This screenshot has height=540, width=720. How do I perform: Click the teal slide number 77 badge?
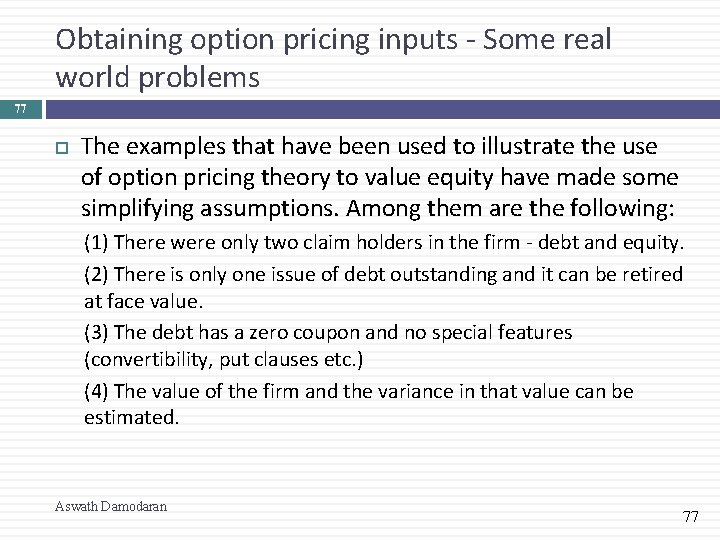pos(21,109)
